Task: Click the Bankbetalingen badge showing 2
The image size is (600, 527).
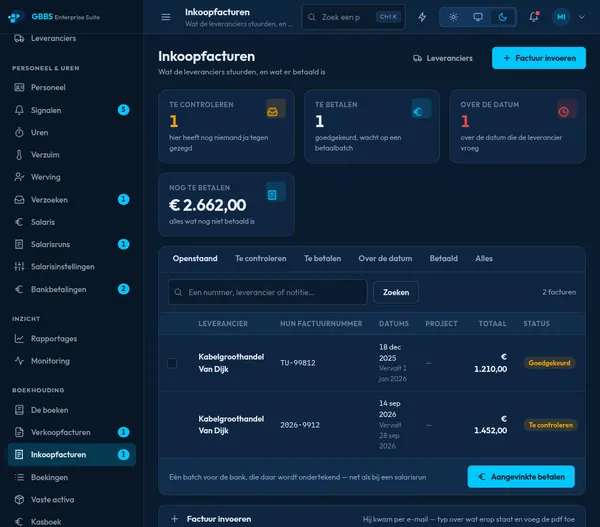Action: 123,289
